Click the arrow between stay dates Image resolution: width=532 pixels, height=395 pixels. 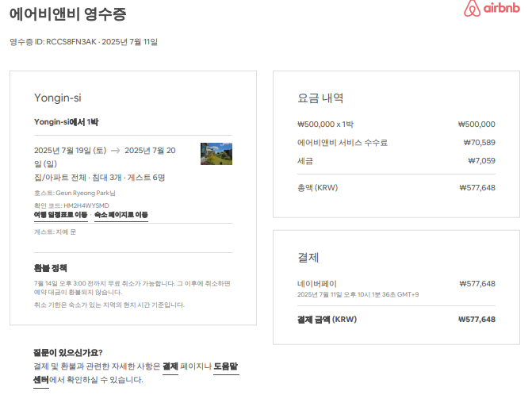[116, 151]
